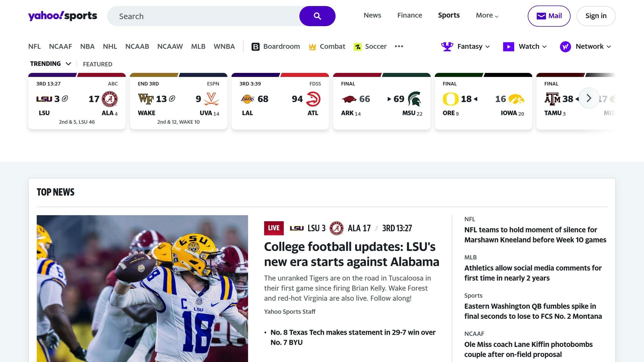
Task: Click the Fantasy trophy icon
Action: click(446, 46)
